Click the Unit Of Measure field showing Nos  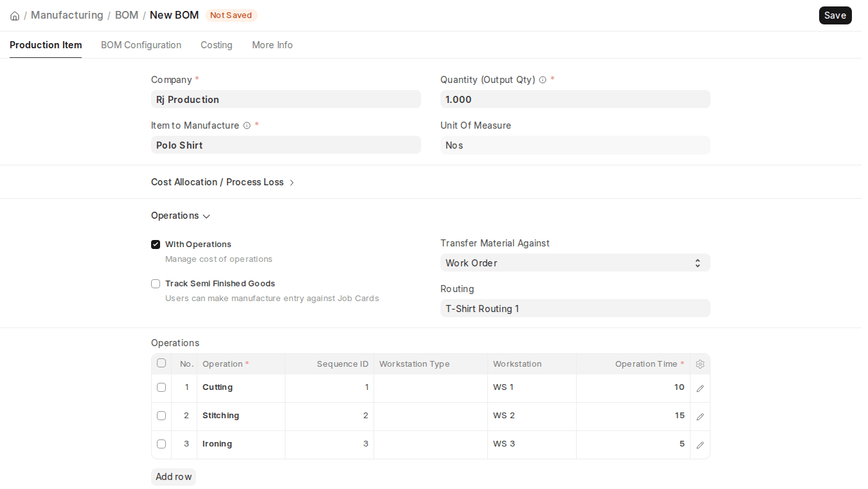click(x=575, y=145)
